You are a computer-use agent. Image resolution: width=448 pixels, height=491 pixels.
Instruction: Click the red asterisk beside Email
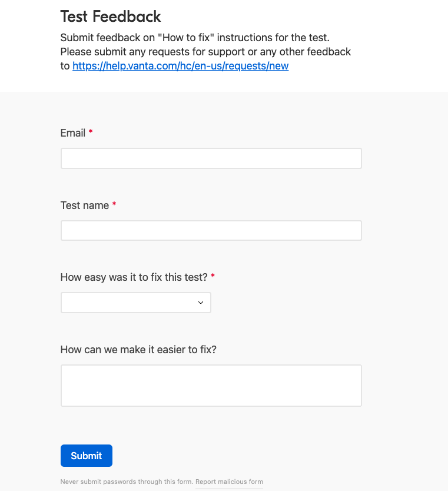91,131
